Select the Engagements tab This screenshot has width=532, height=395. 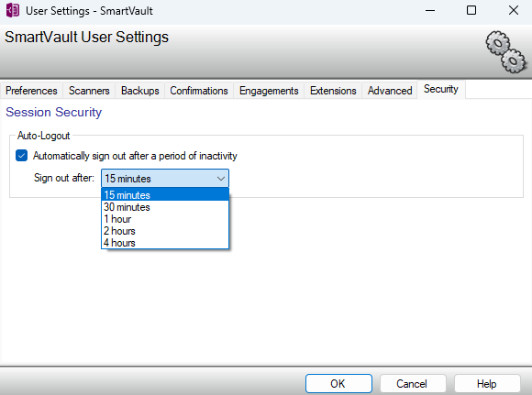coord(269,91)
